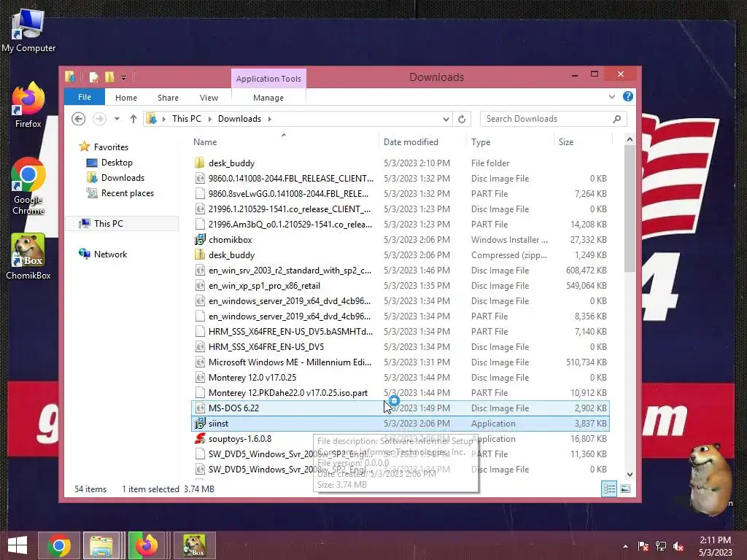
Task: Open the Manage ribbon tab
Action: (268, 98)
